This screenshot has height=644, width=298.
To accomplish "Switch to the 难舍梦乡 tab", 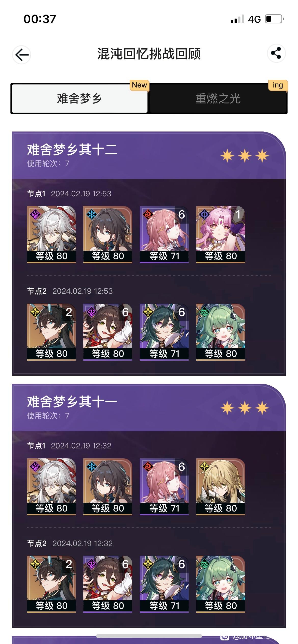I will pyautogui.click(x=79, y=98).
